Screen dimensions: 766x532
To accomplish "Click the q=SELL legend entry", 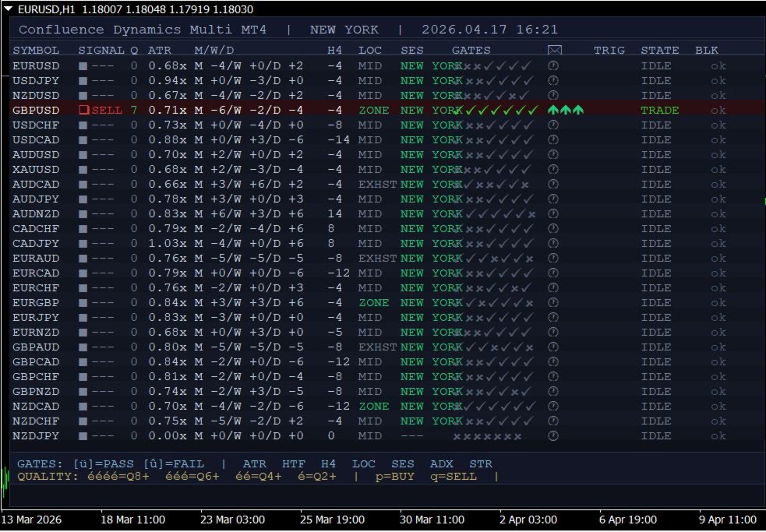I will (454, 477).
